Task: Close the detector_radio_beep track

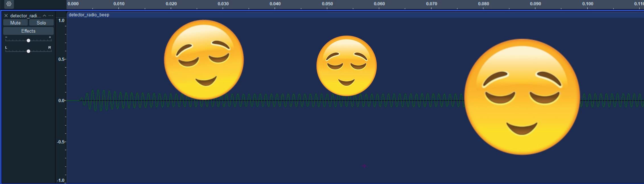Action: [6, 16]
